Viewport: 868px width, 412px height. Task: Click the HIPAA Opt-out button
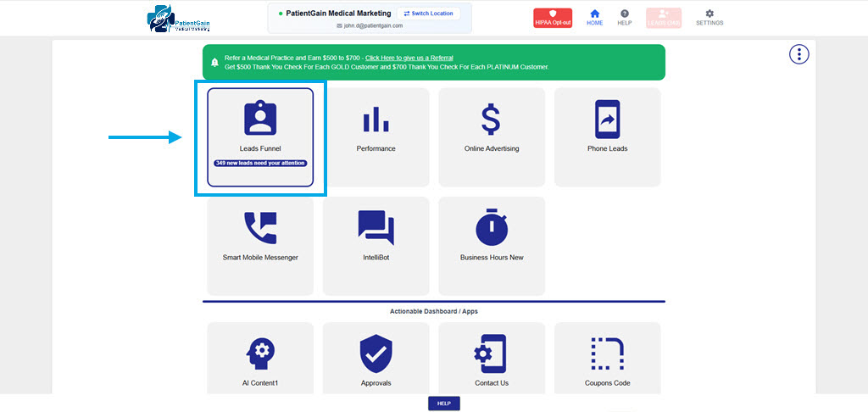click(x=553, y=18)
